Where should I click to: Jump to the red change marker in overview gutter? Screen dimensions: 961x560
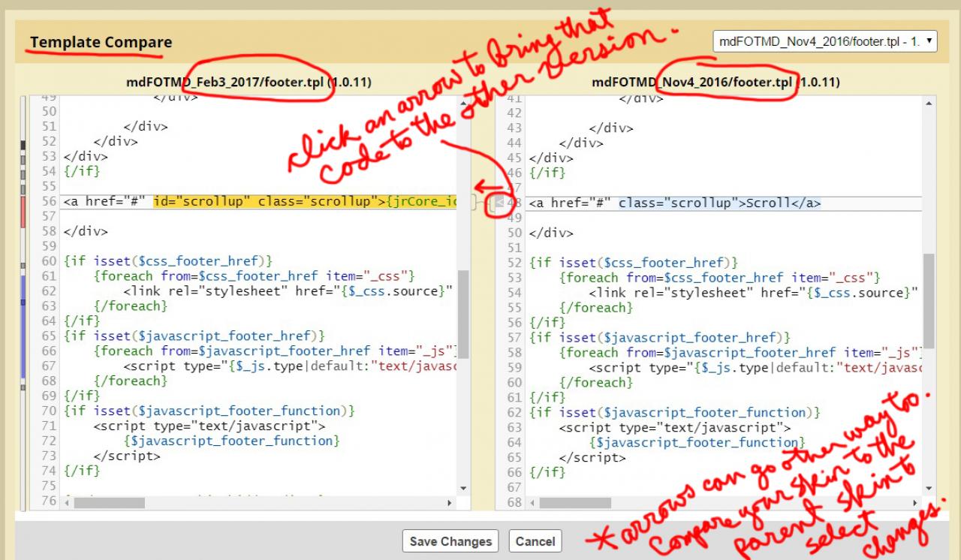coord(23,210)
